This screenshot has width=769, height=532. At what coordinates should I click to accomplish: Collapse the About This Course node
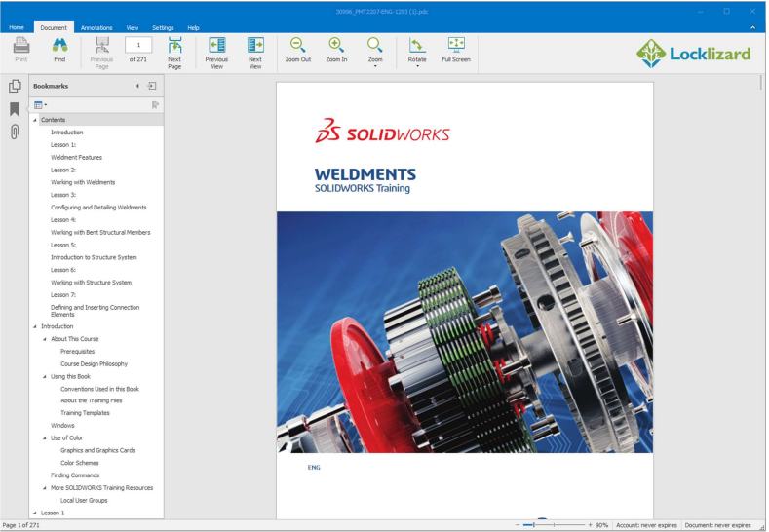point(45,339)
